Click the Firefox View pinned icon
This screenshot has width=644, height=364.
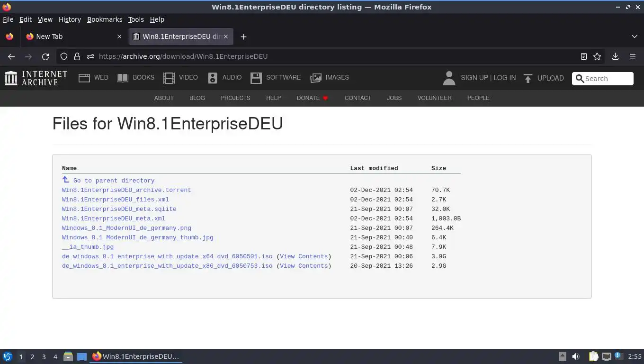point(9,36)
